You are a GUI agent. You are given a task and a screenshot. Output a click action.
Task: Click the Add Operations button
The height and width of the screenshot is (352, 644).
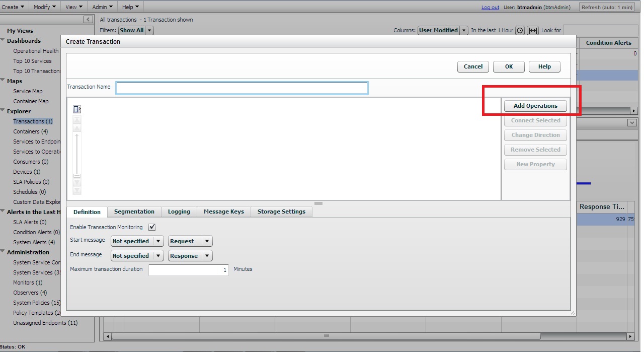click(x=535, y=106)
